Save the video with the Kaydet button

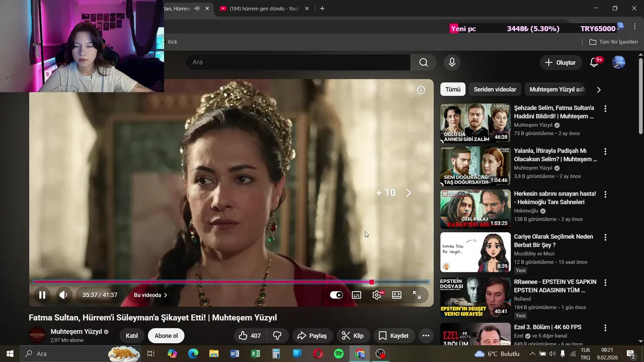[393, 336]
